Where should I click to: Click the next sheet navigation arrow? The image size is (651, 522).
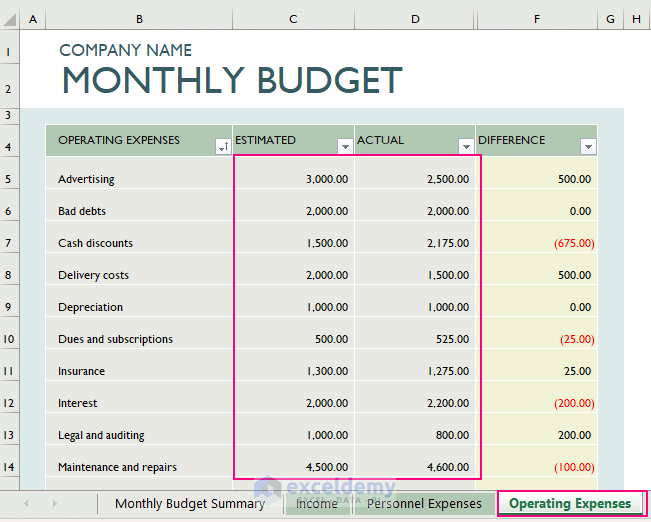click(54, 504)
